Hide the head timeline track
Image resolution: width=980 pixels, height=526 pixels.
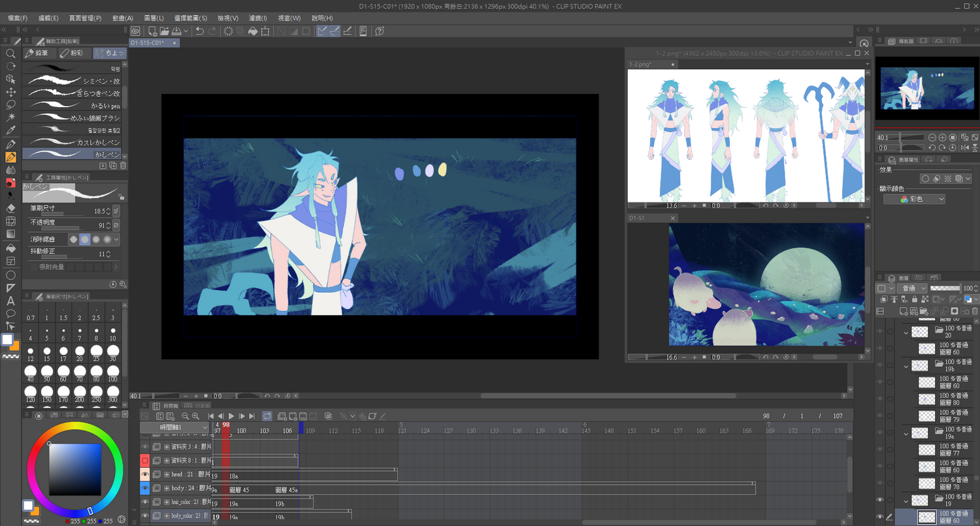tap(145, 474)
